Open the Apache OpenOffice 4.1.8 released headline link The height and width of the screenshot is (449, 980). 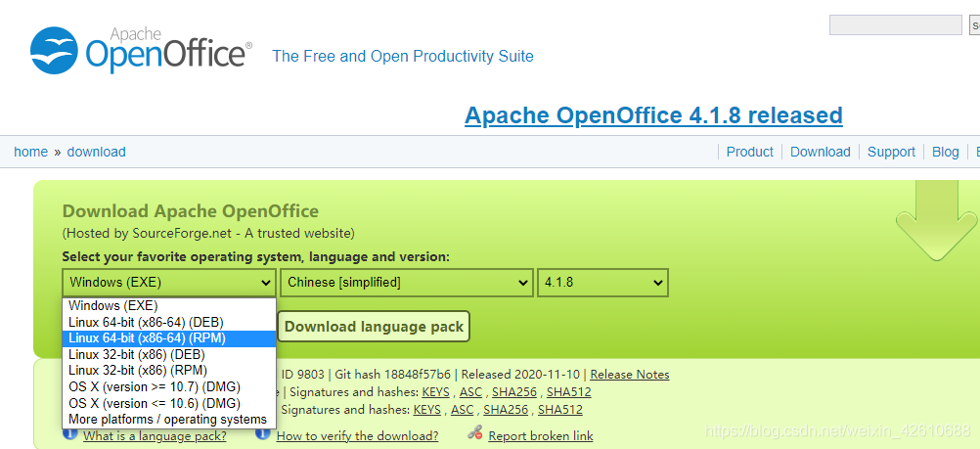(653, 115)
